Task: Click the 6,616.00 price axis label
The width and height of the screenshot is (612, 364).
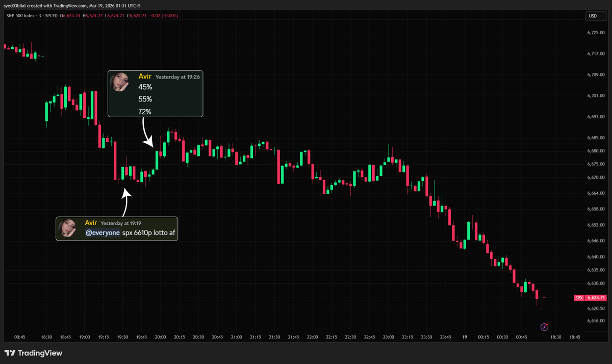Action: pos(596,321)
